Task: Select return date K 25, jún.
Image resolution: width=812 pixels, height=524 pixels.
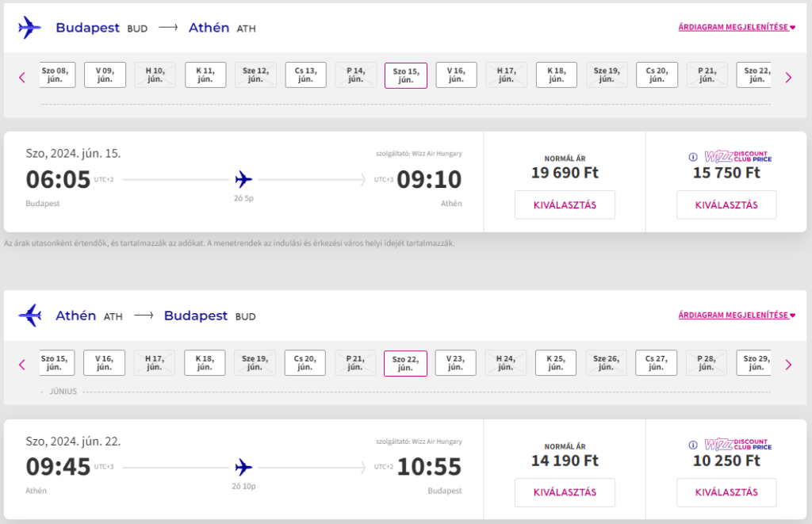Action: (556, 362)
